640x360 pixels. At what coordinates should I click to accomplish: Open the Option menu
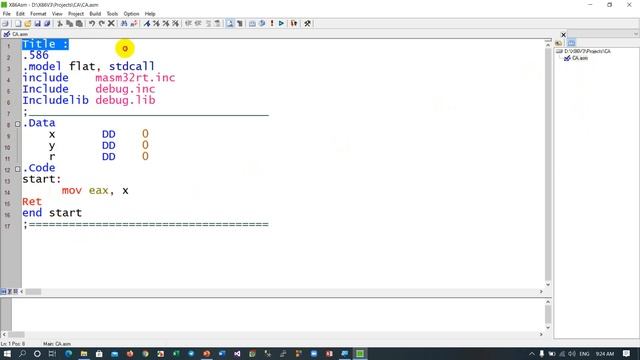pos(131,14)
